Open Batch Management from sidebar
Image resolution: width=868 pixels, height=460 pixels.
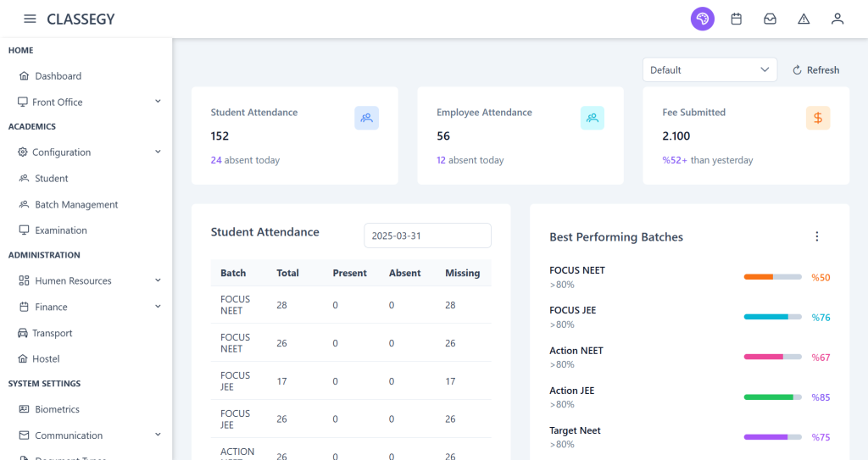[75, 205]
